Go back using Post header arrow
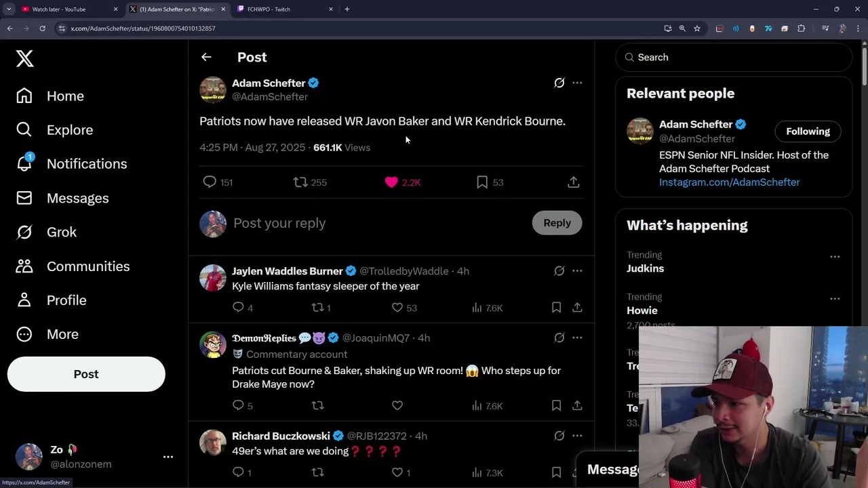Image resolution: width=868 pixels, height=488 pixels. tap(206, 58)
